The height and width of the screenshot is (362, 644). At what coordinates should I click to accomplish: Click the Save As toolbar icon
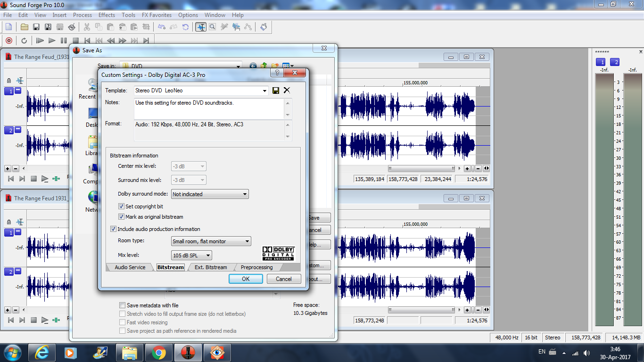pos(48,27)
